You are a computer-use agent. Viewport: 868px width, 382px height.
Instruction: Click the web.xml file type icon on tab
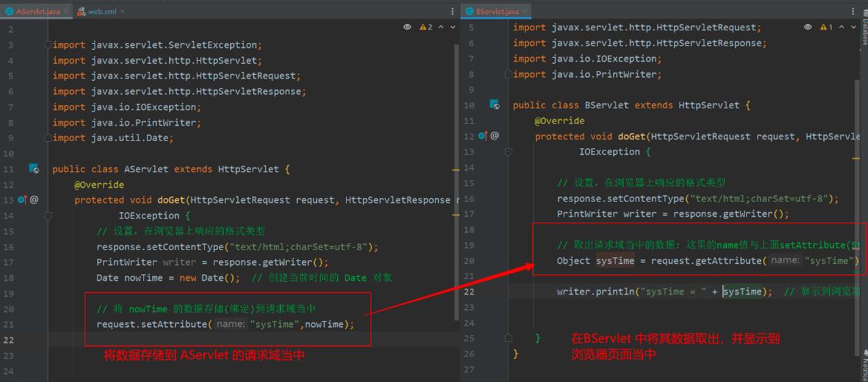(x=82, y=11)
